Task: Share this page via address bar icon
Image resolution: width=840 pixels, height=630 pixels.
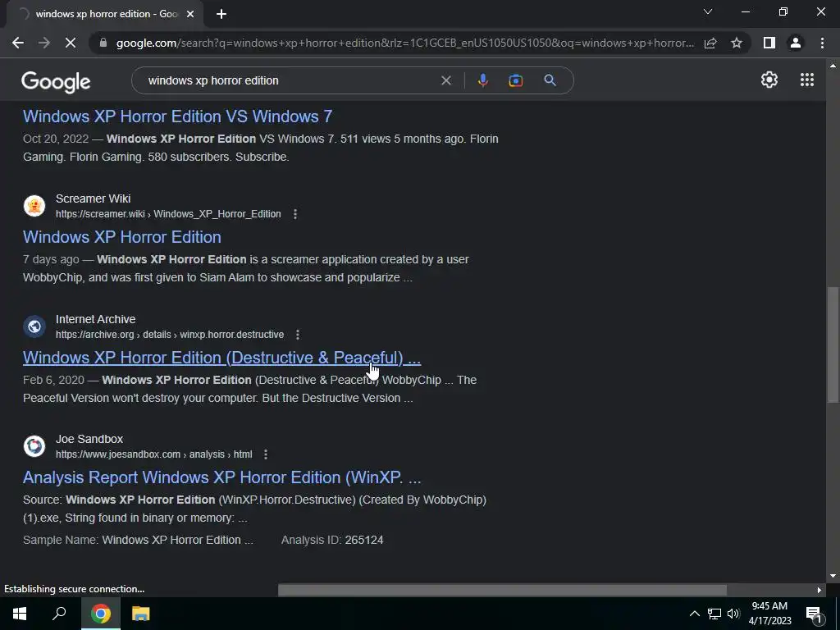Action: tap(710, 43)
